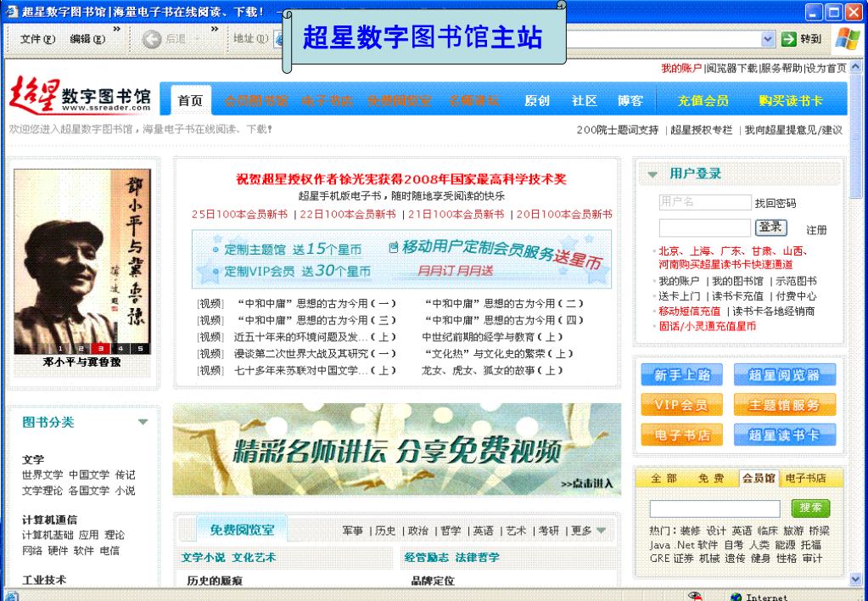Click the orange 电子书店 button
868x601 pixels.
click(681, 435)
